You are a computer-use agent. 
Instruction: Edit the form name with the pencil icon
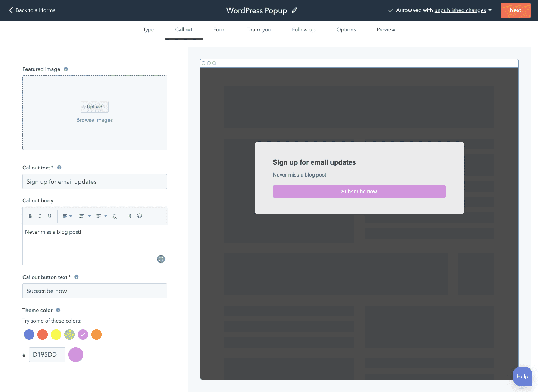pos(294,10)
